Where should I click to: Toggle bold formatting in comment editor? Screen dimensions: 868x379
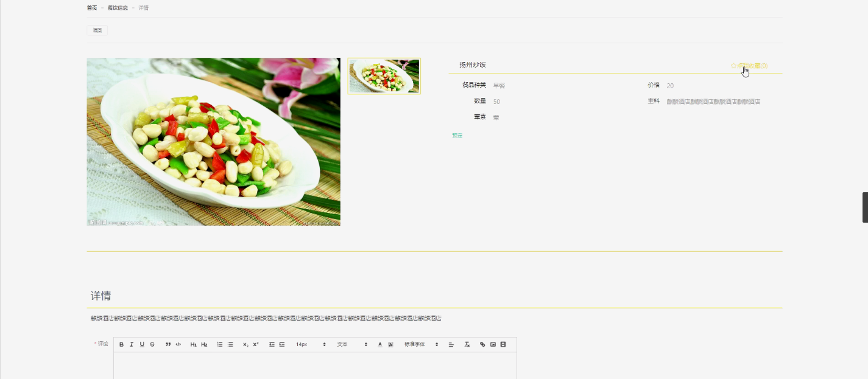[x=121, y=344]
